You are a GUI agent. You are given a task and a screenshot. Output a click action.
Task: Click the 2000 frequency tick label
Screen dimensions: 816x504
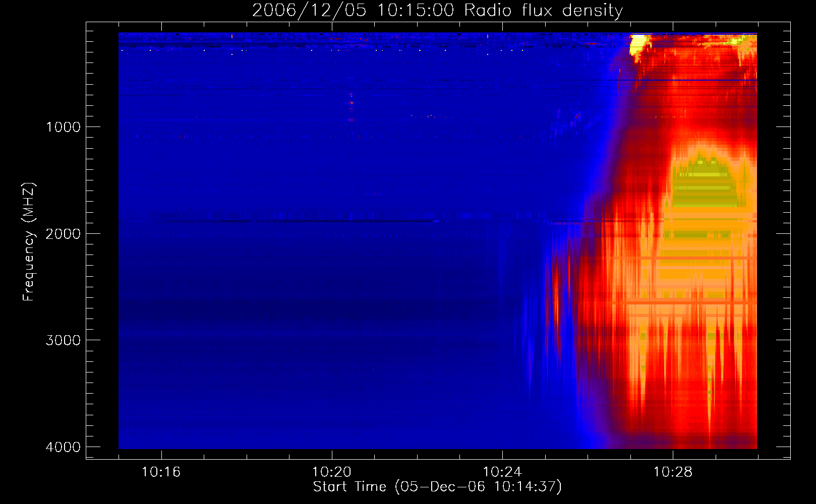(63, 233)
